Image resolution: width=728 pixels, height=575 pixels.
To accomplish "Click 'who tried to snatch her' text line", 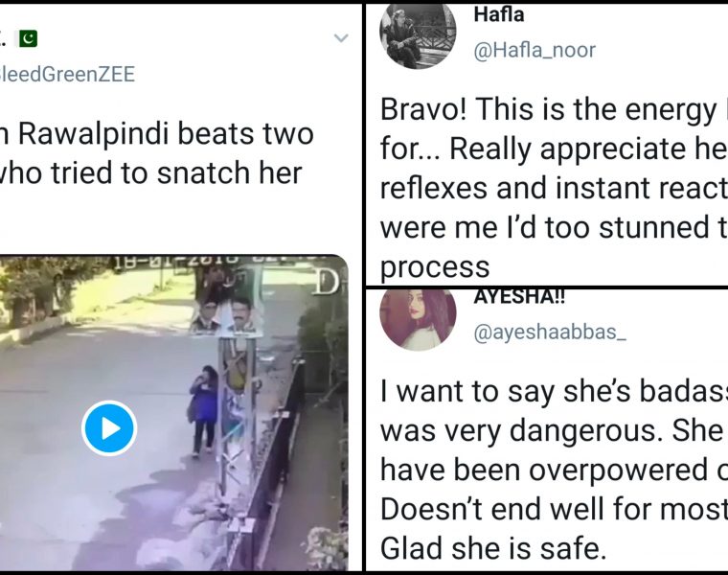I will (151, 172).
